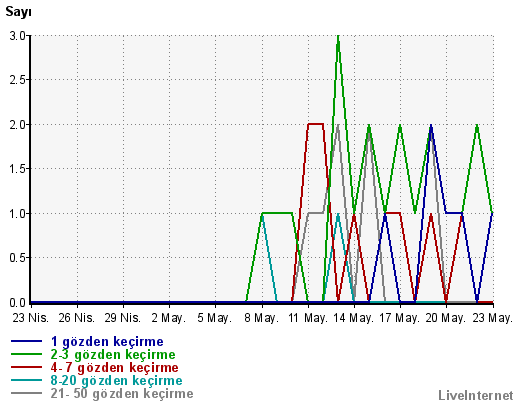
Task: Select the '2-3 gözden keçirme' legend label
Action: pyautogui.click(x=113, y=355)
